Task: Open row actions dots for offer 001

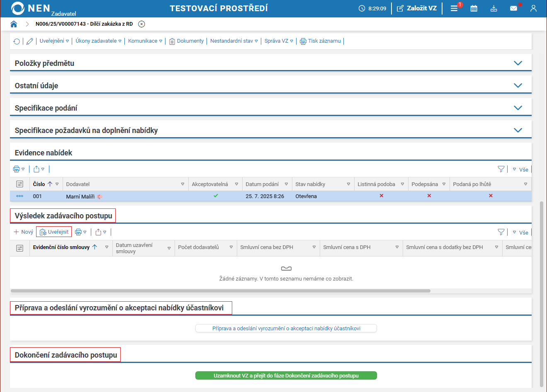Action: coord(19,196)
